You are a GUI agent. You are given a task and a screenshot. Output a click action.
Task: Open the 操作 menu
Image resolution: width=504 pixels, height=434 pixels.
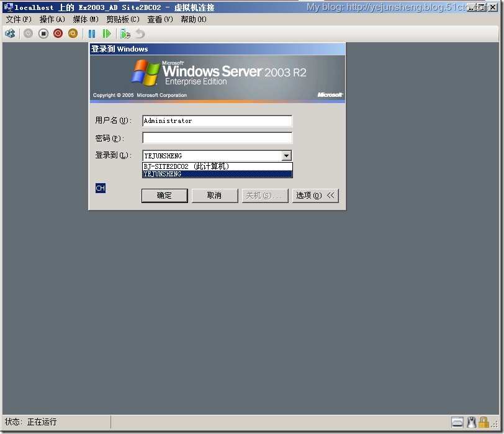coord(52,19)
